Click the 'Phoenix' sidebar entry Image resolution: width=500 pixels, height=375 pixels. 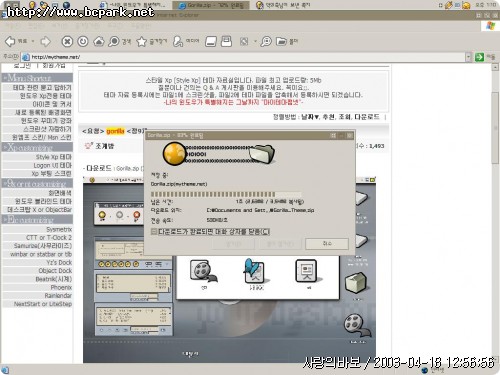click(x=61, y=287)
